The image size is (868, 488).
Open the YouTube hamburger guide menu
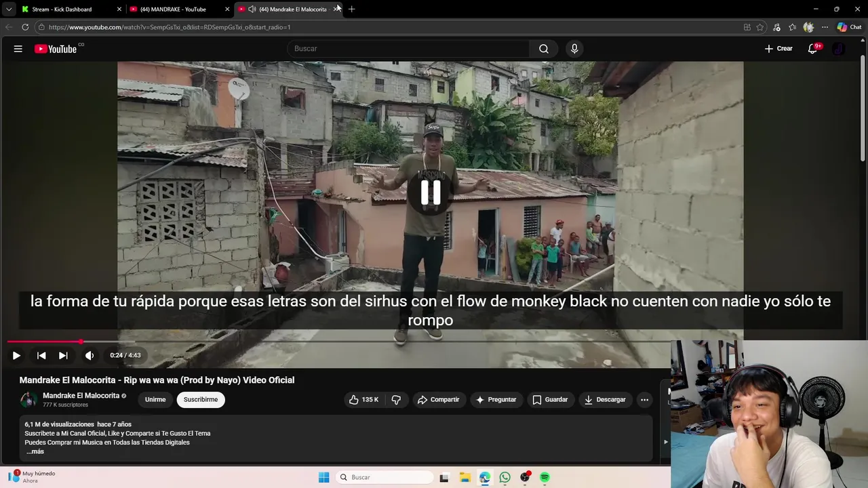18,49
